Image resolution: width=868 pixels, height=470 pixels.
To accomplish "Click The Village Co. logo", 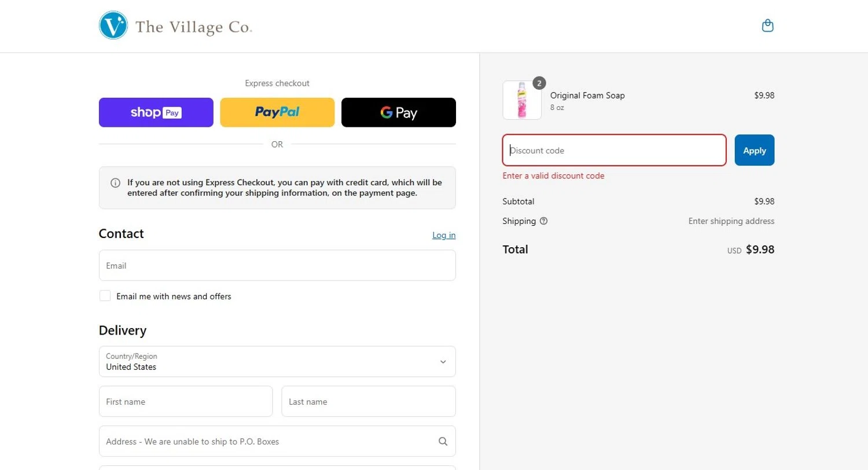I will pyautogui.click(x=175, y=26).
